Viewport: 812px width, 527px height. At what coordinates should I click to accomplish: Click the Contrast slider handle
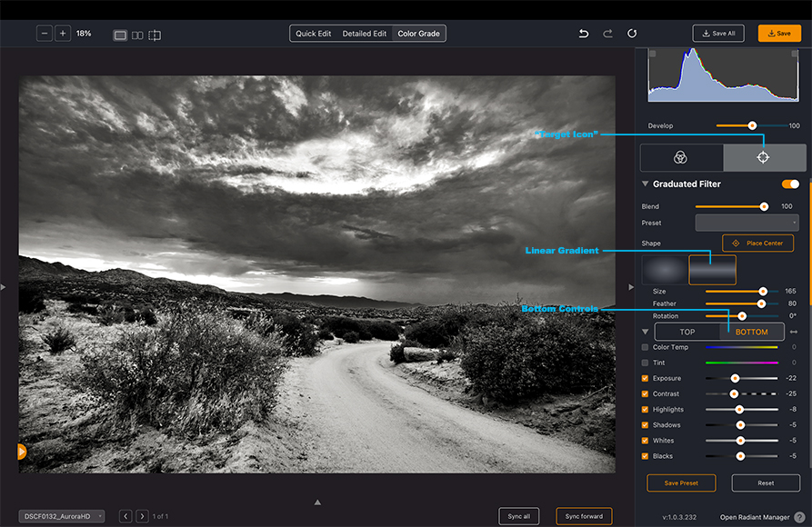point(734,394)
